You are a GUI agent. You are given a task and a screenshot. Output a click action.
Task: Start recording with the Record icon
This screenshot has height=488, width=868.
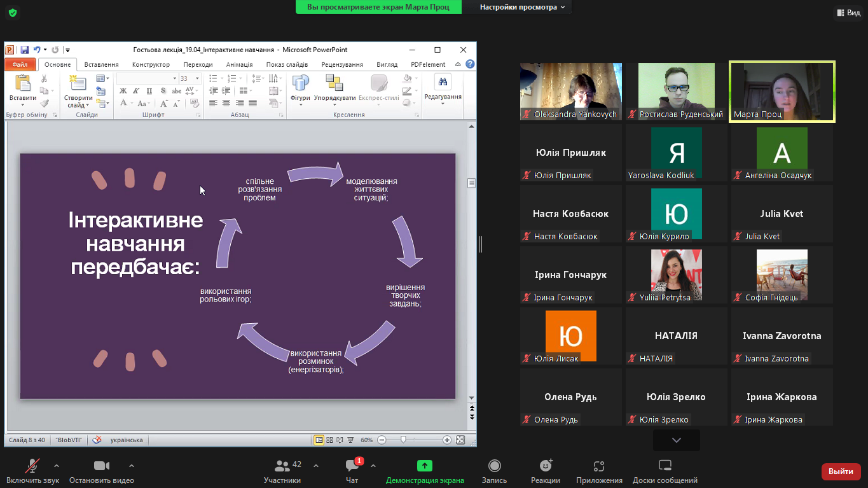[494, 466]
